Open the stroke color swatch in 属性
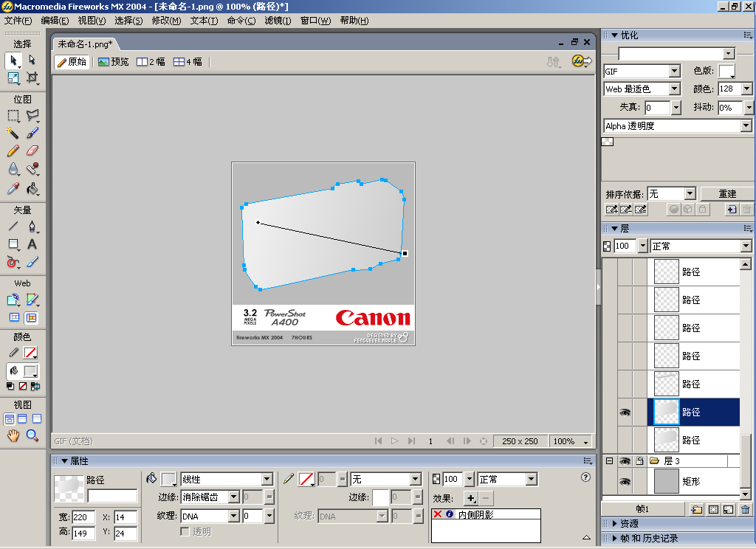Screen dimensions: 756x549 [x=306, y=479]
